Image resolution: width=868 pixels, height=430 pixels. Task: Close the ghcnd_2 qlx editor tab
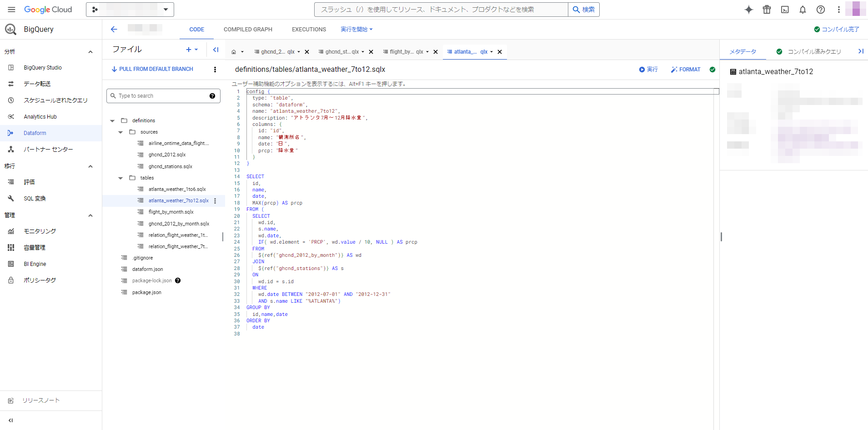pos(307,52)
